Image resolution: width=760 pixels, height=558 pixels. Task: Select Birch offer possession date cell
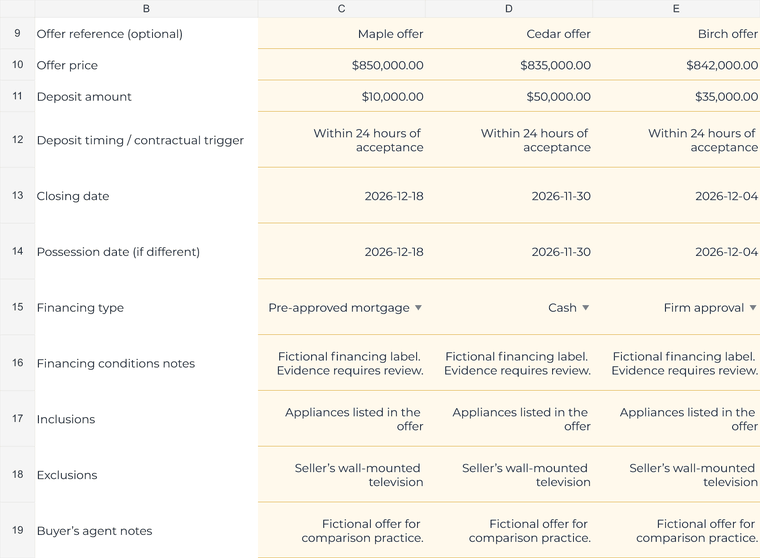pos(676,252)
